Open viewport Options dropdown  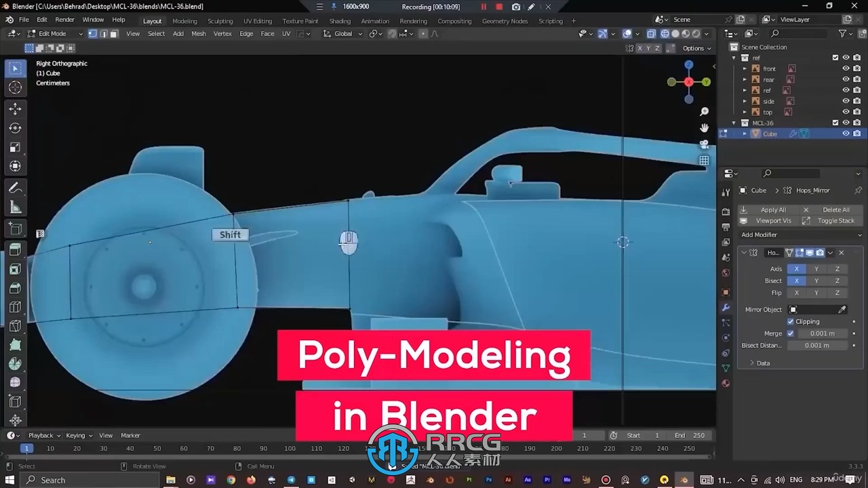[x=697, y=48]
